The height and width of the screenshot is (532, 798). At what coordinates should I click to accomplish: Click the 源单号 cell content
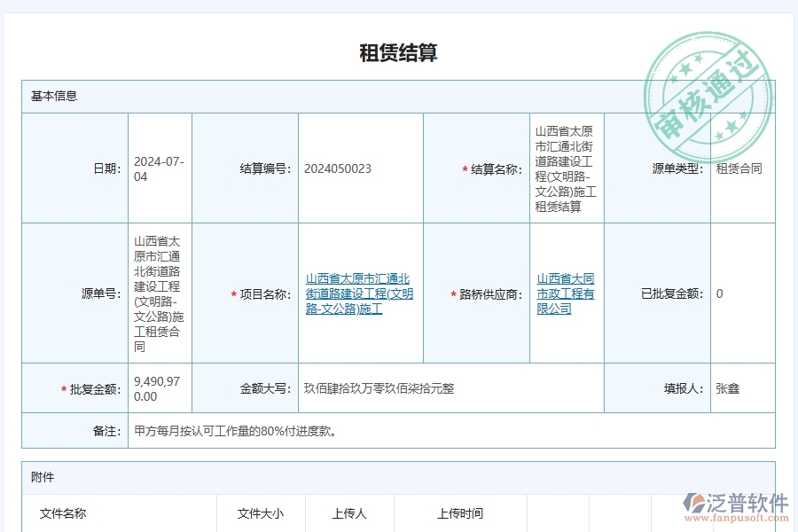(158, 293)
